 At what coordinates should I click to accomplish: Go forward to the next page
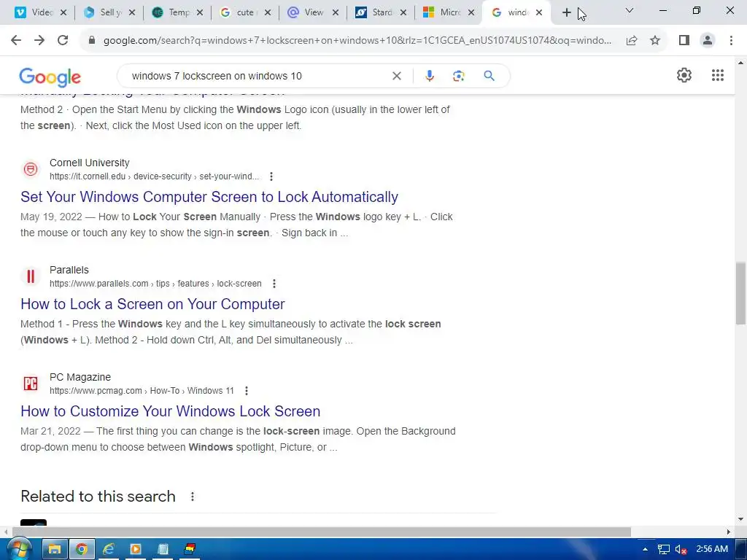tap(39, 41)
